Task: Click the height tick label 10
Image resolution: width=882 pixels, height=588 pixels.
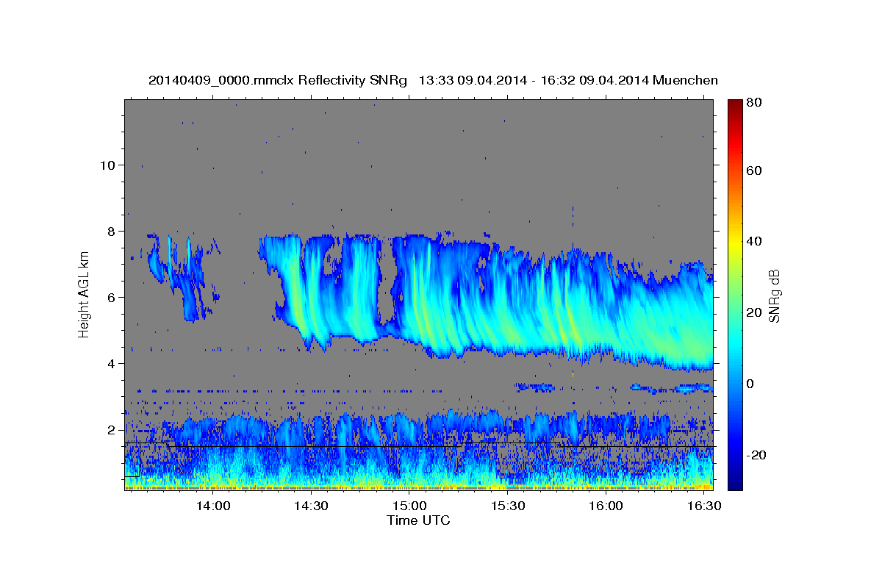Action: click(x=107, y=165)
